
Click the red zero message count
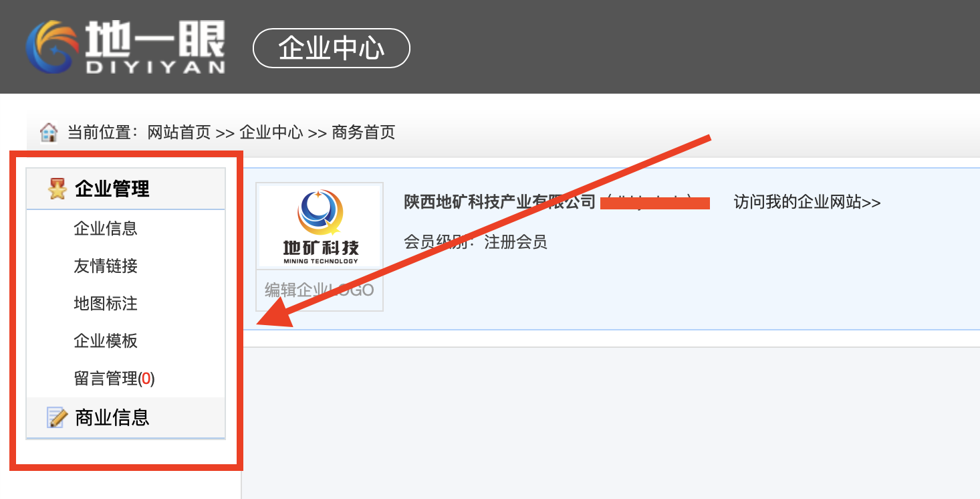(146, 379)
